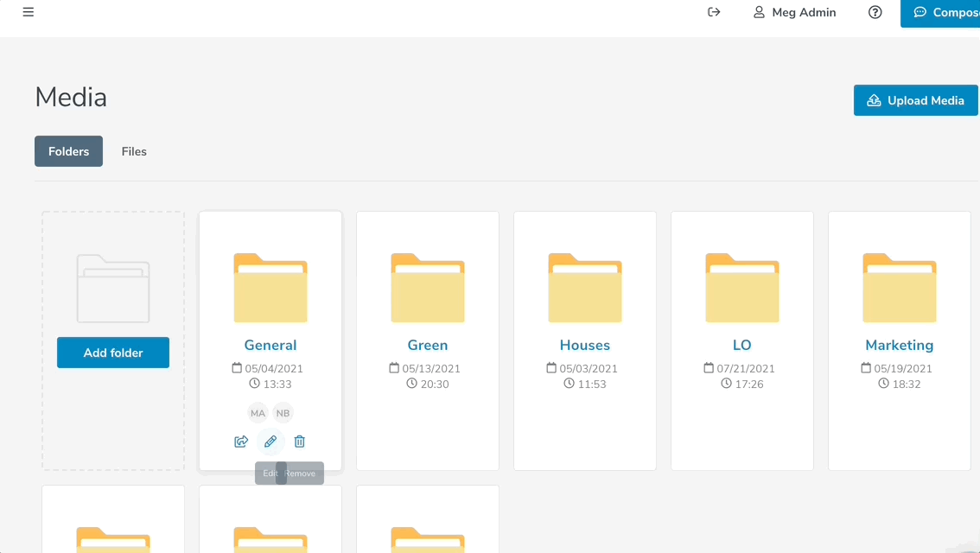Edit the General folder with the pencil icon
The image size is (980, 553).
coord(270,442)
